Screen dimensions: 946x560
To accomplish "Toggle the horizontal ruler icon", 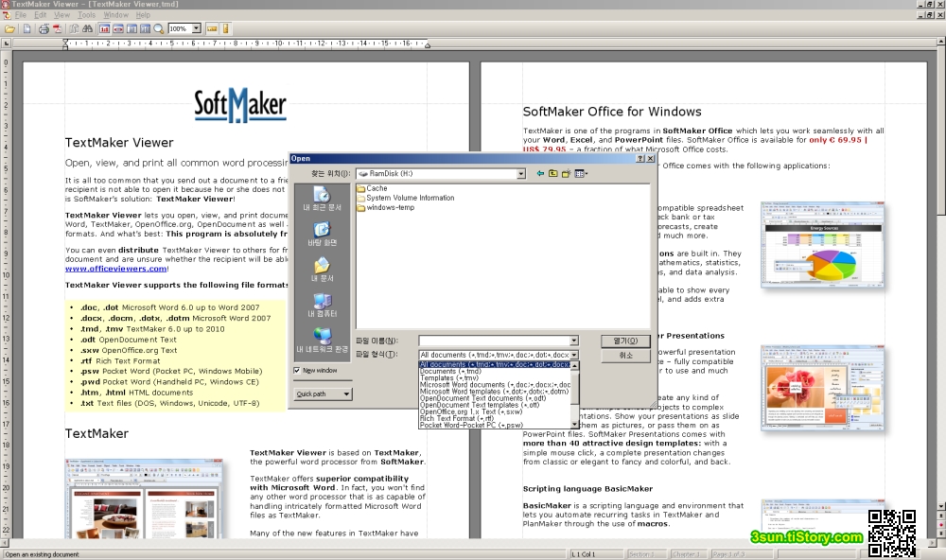I will [212, 29].
